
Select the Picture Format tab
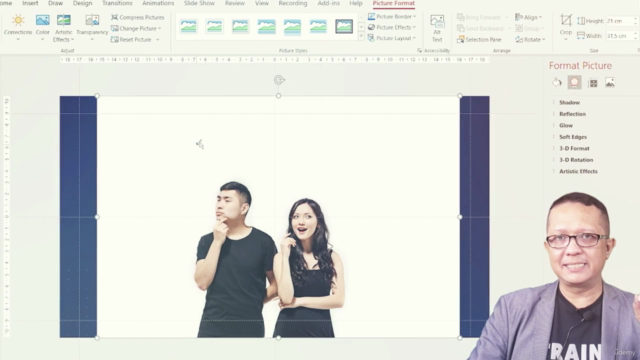pos(393,3)
